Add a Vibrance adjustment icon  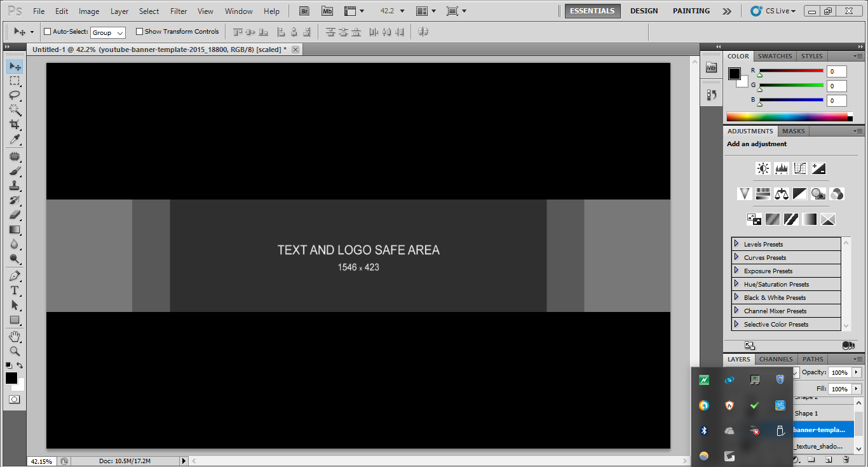[x=745, y=194]
